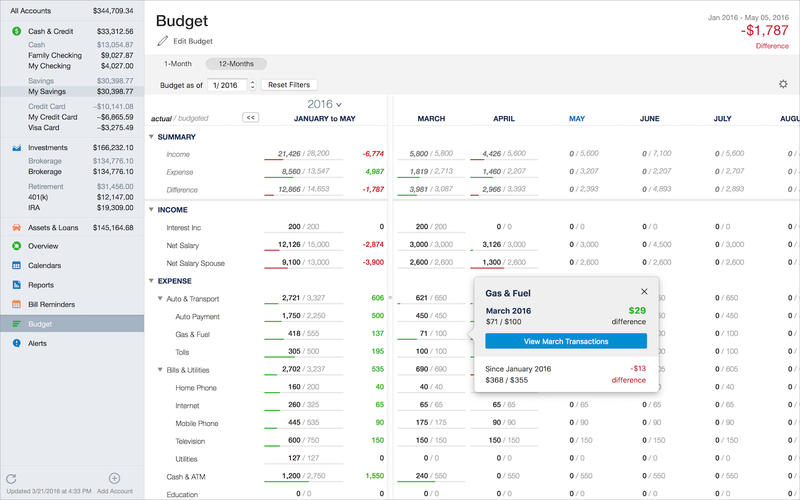Click the Edit Budget pencil link
The height and width of the screenshot is (500, 800).
click(185, 41)
